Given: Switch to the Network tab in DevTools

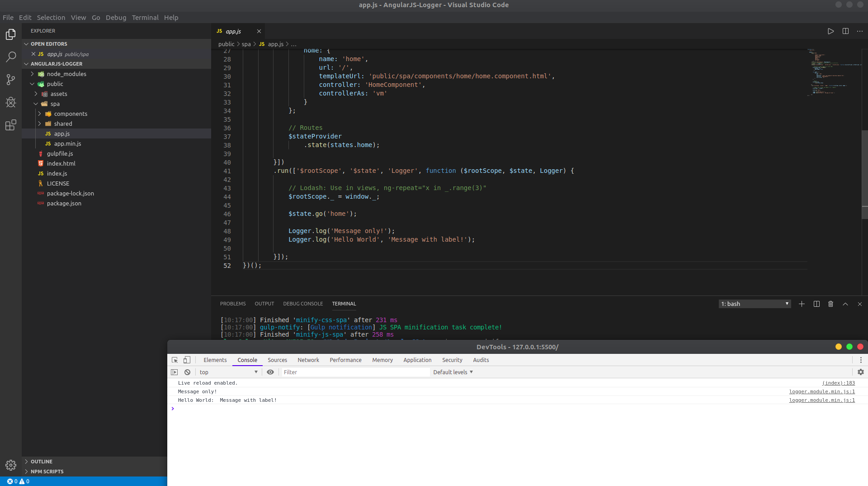Looking at the screenshot, I should coord(308,360).
